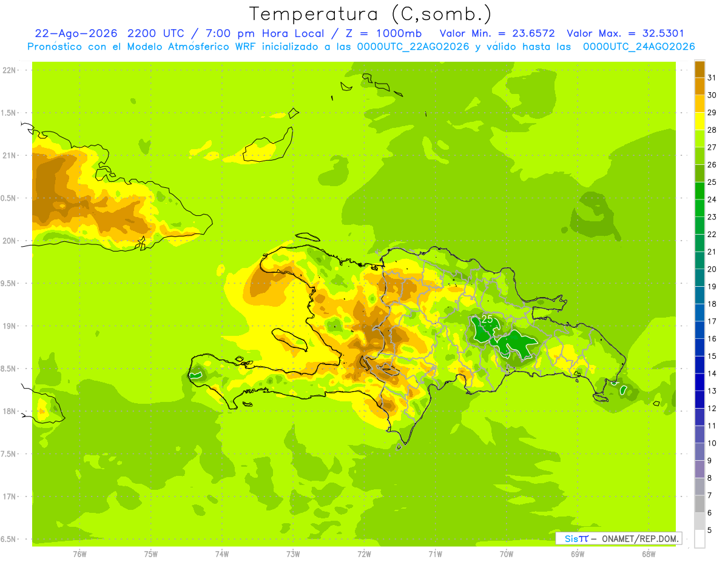The image size is (728, 562).
Task: Click the '73W' longitude label
Action: [293, 554]
